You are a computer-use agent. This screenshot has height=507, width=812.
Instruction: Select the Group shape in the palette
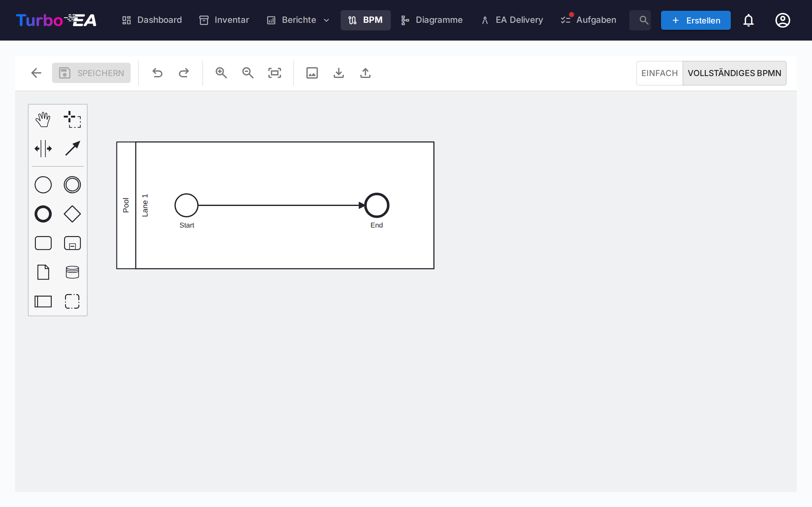coord(72,301)
